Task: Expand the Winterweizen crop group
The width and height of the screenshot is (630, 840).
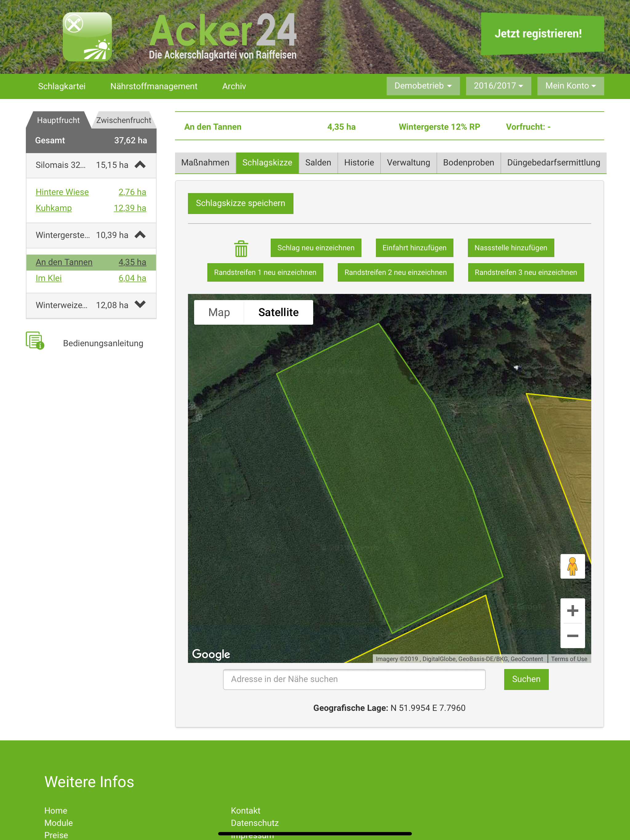Action: 140,305
